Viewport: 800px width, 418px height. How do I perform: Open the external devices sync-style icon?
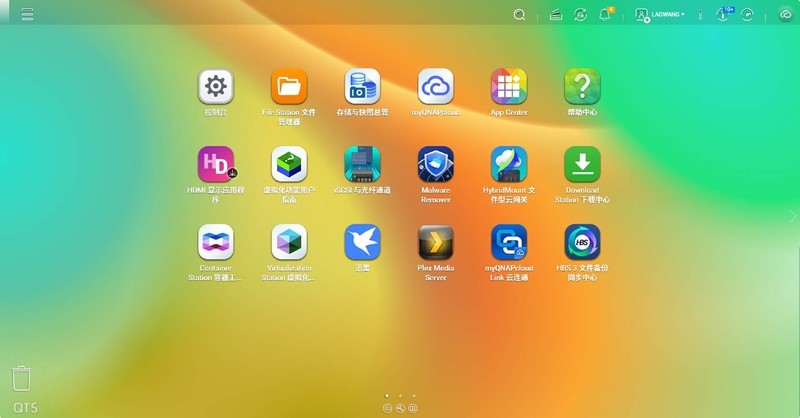click(580, 15)
